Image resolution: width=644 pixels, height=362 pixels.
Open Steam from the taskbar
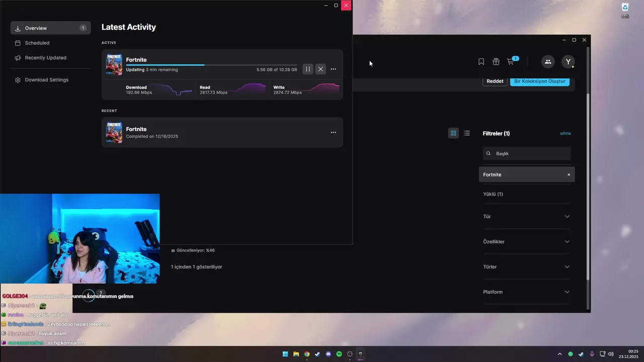[317, 354]
